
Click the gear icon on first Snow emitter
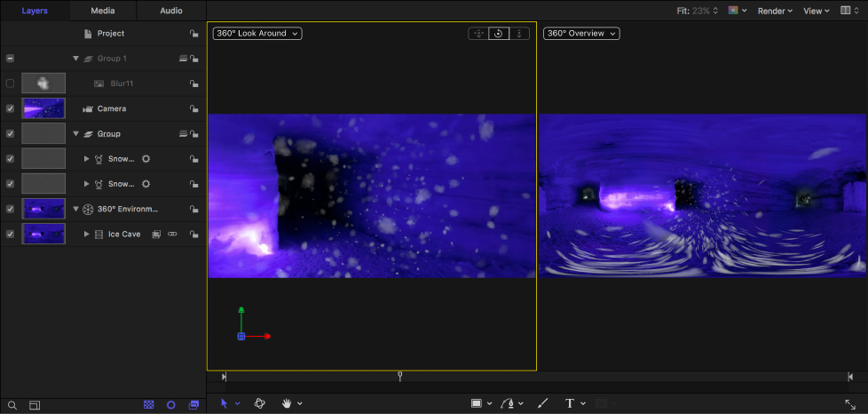point(146,159)
